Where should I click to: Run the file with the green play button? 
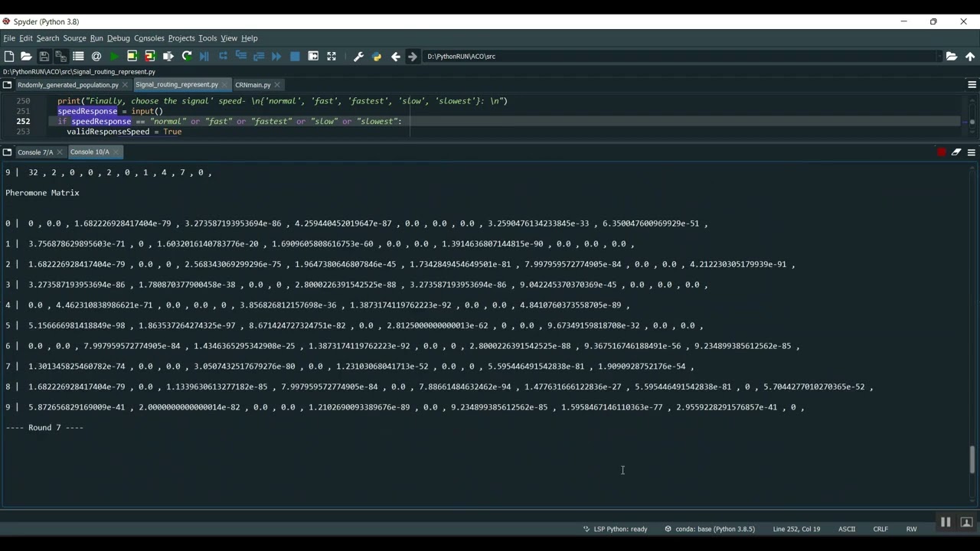coord(115,57)
